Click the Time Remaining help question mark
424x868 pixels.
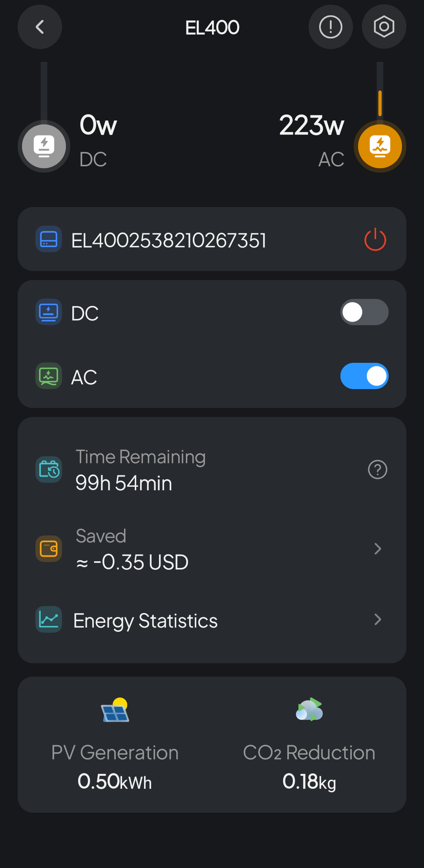point(377,469)
